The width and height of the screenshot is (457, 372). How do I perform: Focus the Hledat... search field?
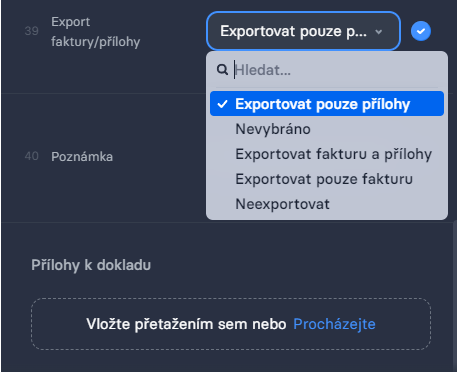(336, 70)
